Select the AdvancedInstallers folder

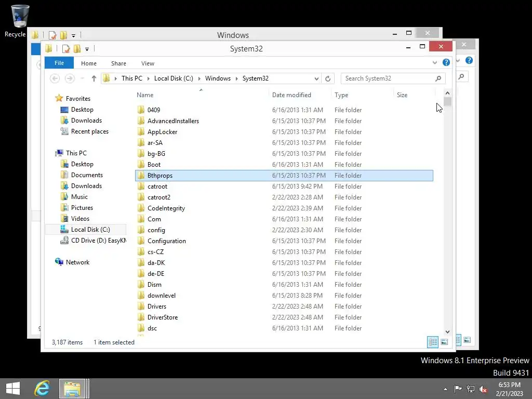tap(173, 121)
